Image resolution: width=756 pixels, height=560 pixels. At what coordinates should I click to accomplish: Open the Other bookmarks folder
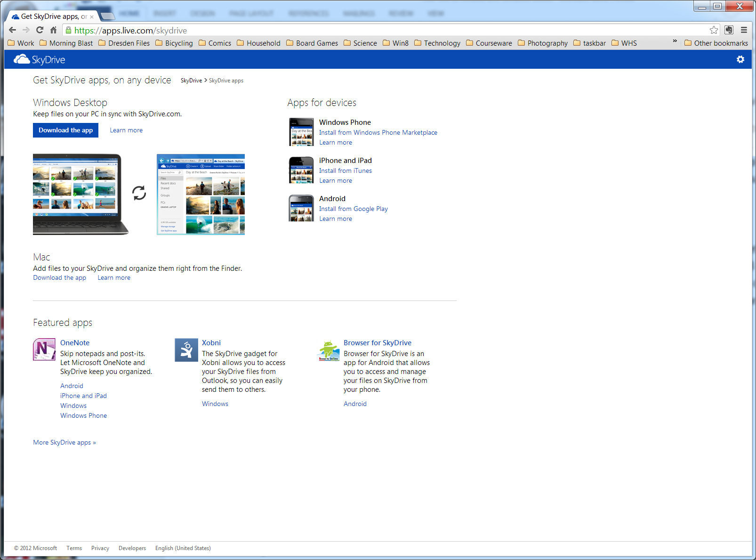(716, 43)
